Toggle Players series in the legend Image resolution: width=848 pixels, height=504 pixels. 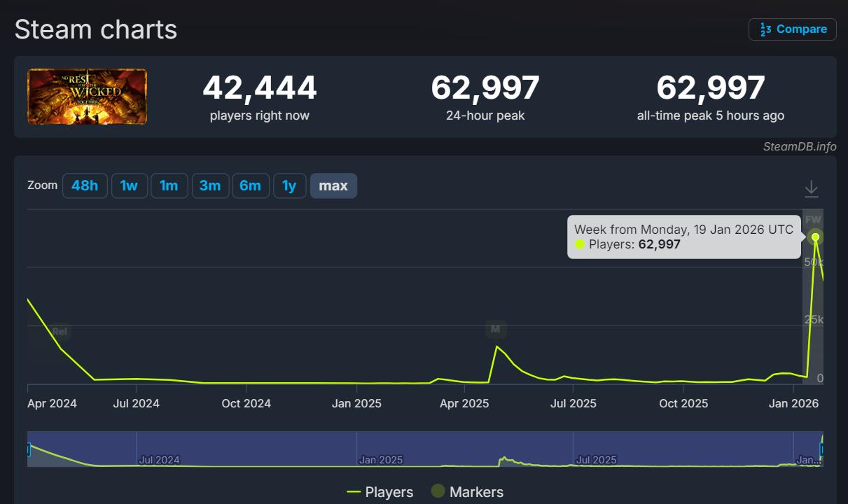380,492
